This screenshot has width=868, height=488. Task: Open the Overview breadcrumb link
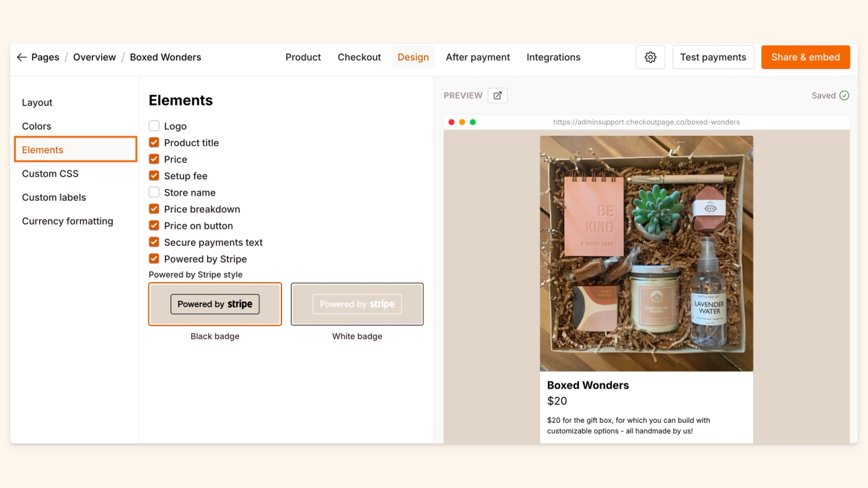(94, 57)
